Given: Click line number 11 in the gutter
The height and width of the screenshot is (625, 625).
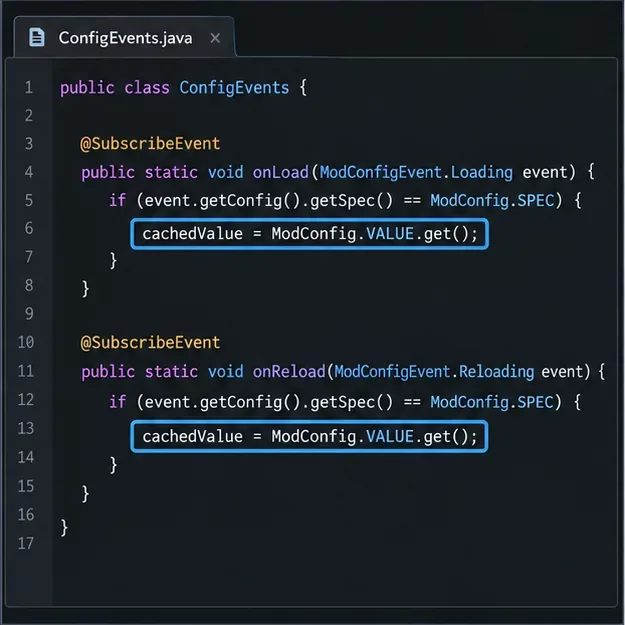Looking at the screenshot, I should 26,371.
